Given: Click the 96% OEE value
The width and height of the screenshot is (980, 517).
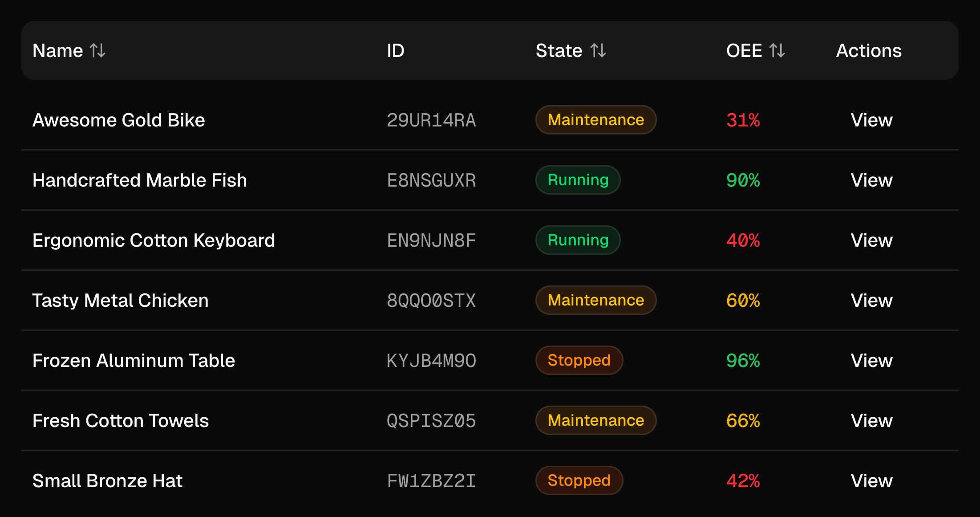Looking at the screenshot, I should [x=743, y=361].
